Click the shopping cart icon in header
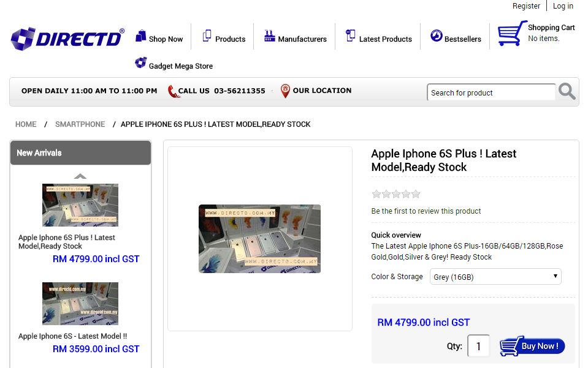This screenshot has height=368, width=588. pos(512,33)
